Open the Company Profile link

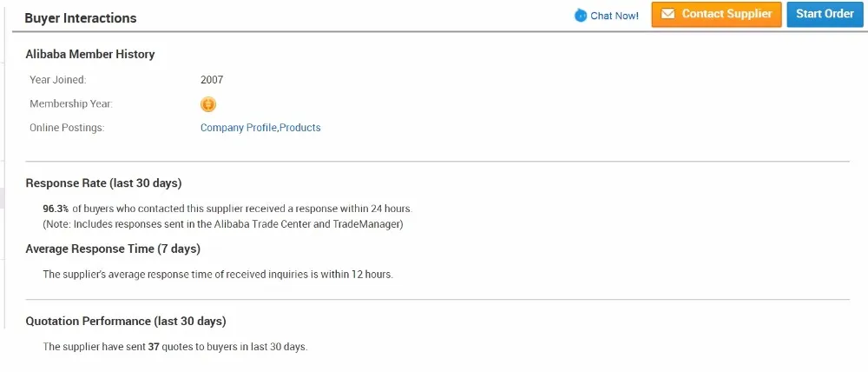238,128
